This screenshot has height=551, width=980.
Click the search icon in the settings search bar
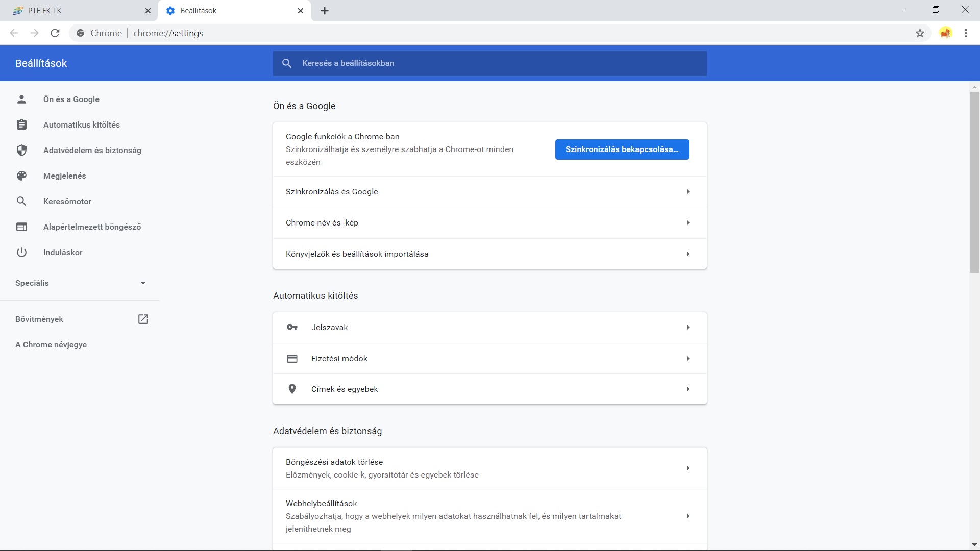[287, 63]
